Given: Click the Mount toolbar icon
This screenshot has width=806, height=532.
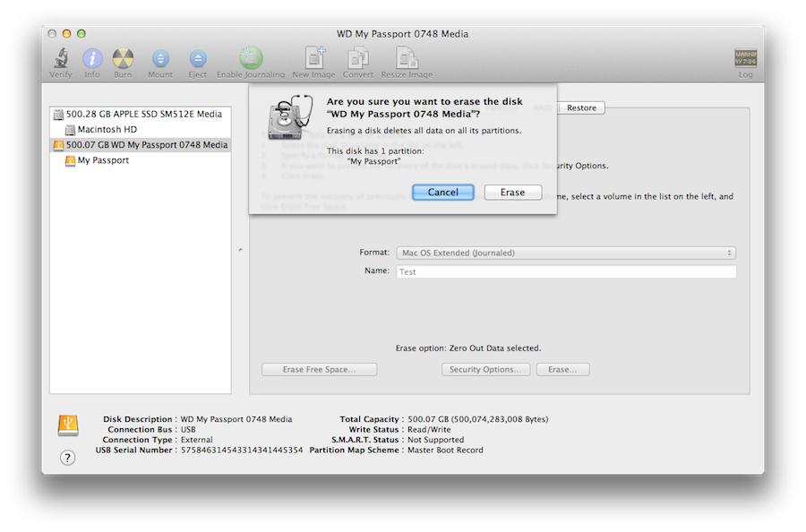Looking at the screenshot, I should [160, 59].
